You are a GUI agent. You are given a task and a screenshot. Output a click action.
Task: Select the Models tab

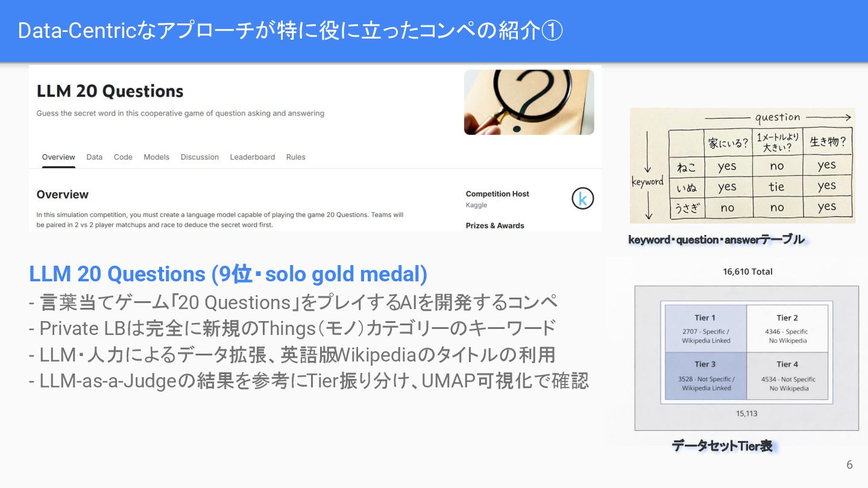[157, 157]
